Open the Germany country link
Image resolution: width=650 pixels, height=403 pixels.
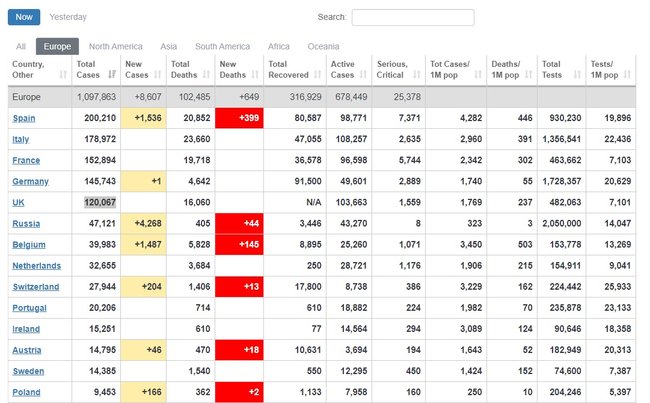pos(30,182)
